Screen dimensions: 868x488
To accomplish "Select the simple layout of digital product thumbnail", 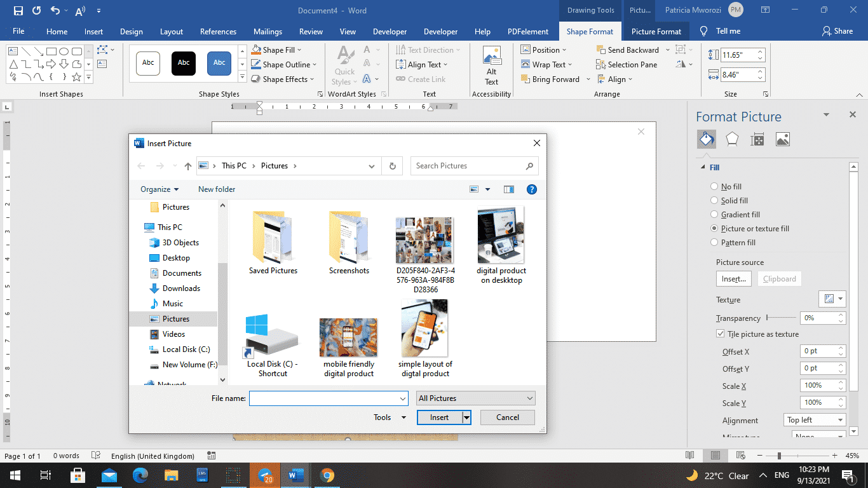I will coord(424,327).
